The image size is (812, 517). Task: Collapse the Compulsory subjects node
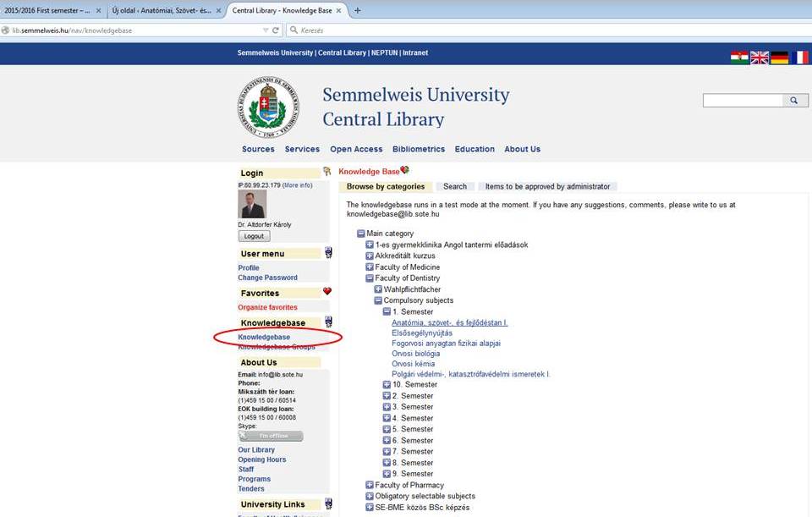click(379, 300)
